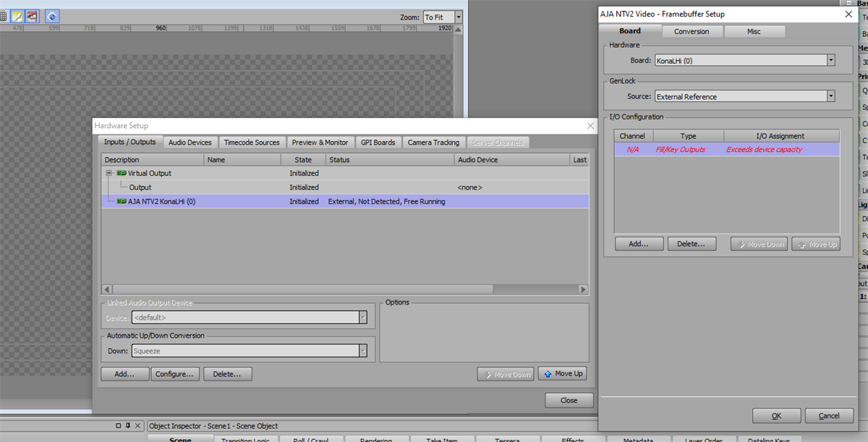This screenshot has width=868, height=442.
Task: Select the 'N/A' channel cell
Action: click(x=633, y=150)
